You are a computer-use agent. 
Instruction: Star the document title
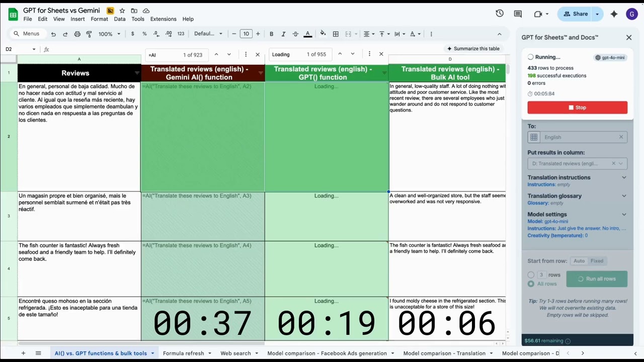pos(122,11)
